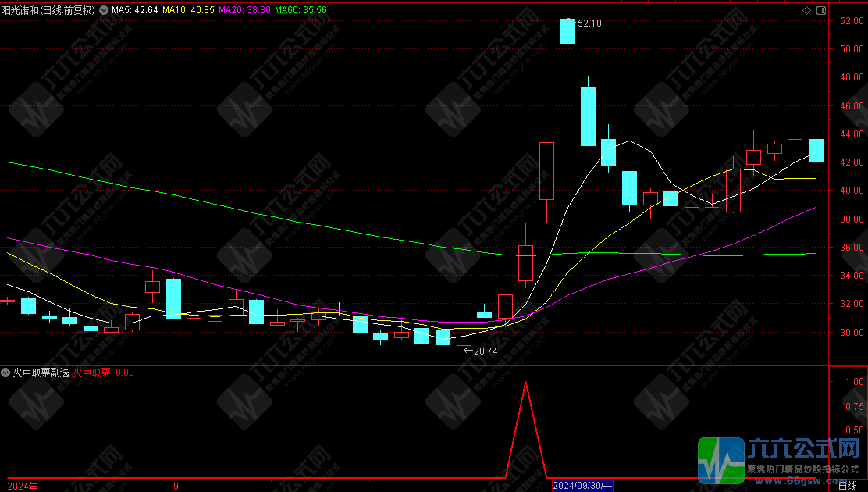Viewport: 868px width, 492px height.
Task: Open dropdown next to 阳光诺和 chart title
Action: 104,10
